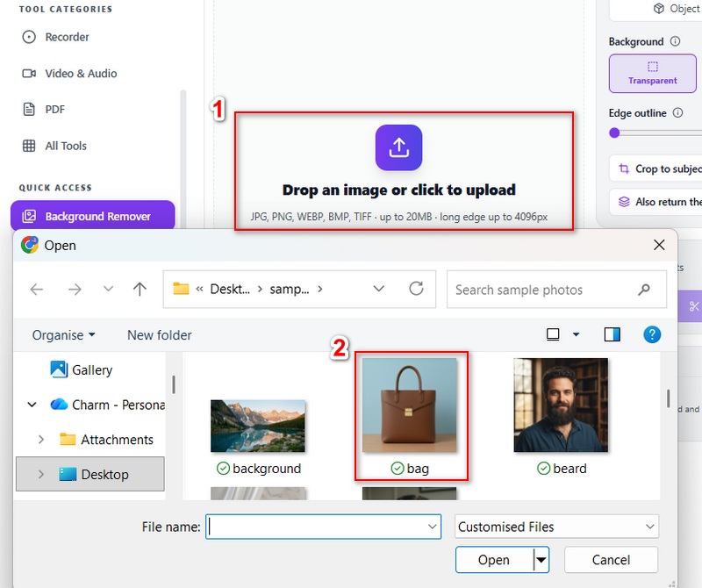Open the view options dropdown arrow

[577, 334]
